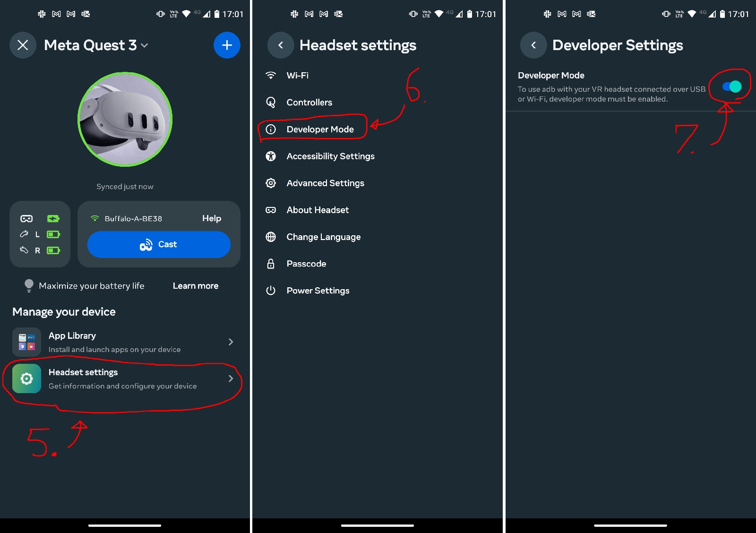Tap the Meta Quest 3 headset image
The image size is (756, 533).
click(125, 119)
